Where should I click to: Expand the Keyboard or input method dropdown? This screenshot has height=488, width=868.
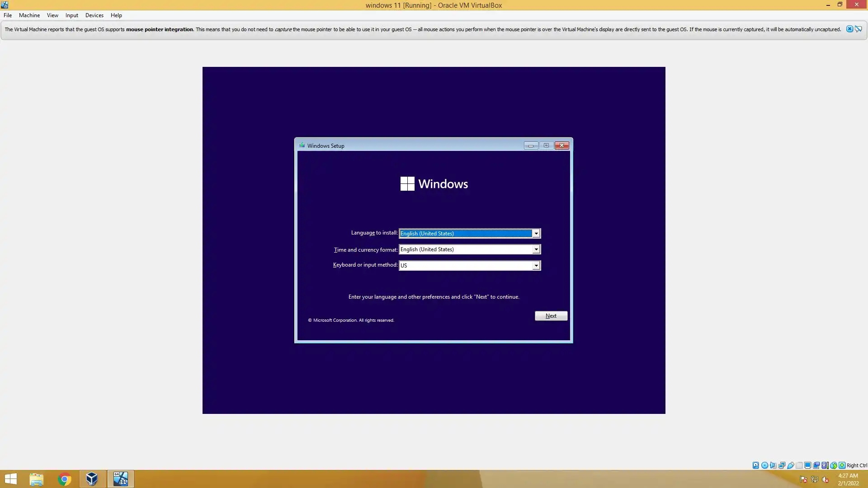536,266
